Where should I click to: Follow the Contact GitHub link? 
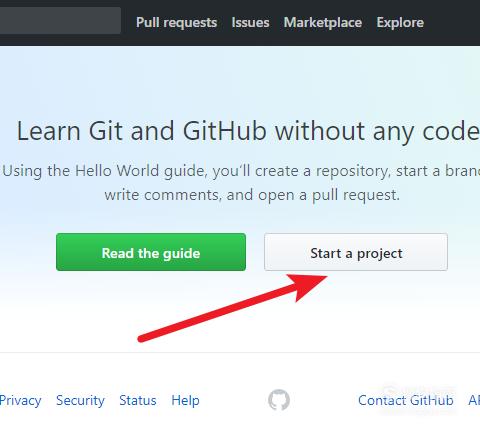(406, 400)
